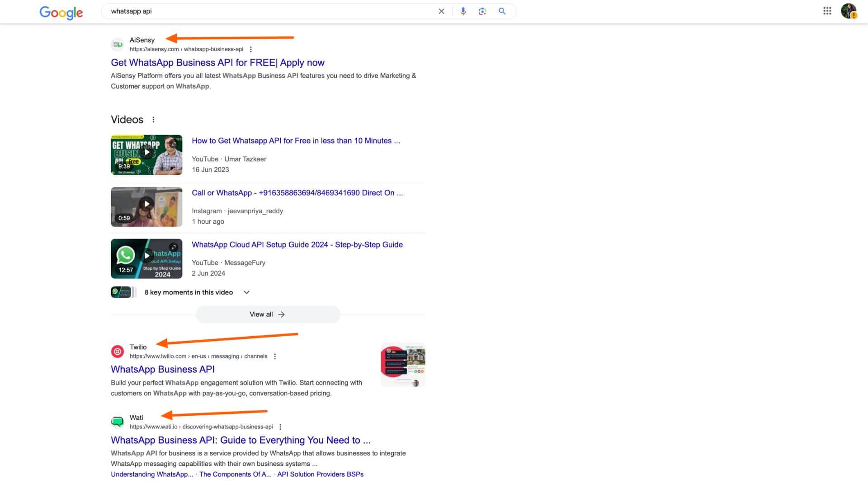Click the Wati site favicon
Image resolution: width=868 pixels, height=488 pixels.
[x=118, y=422]
